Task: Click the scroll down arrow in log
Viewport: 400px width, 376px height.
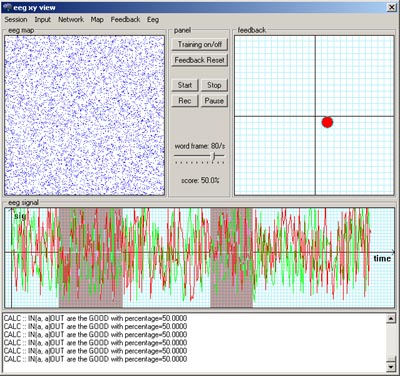Action: 391,367
